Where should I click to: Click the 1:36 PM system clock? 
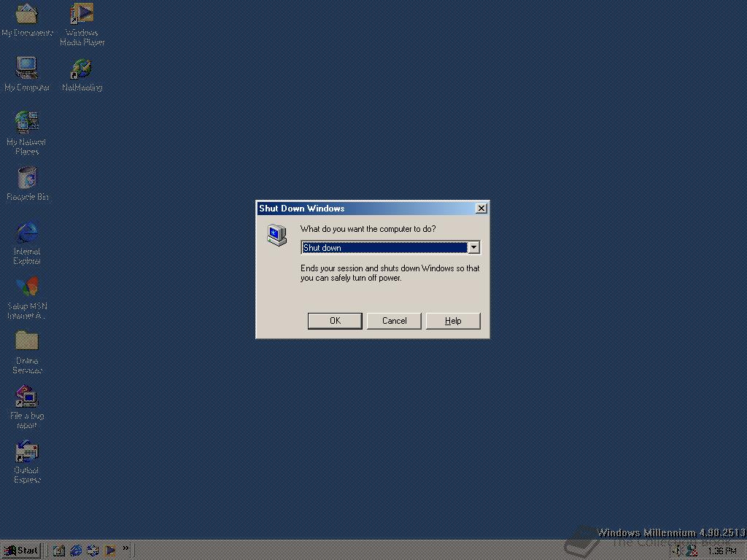pyautogui.click(x=722, y=551)
